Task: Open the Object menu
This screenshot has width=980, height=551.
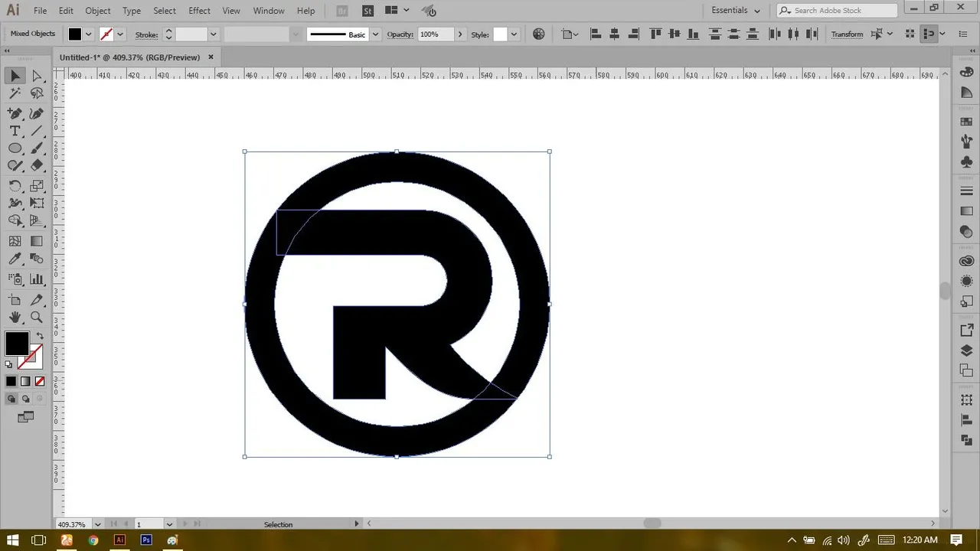Action: coord(98,11)
